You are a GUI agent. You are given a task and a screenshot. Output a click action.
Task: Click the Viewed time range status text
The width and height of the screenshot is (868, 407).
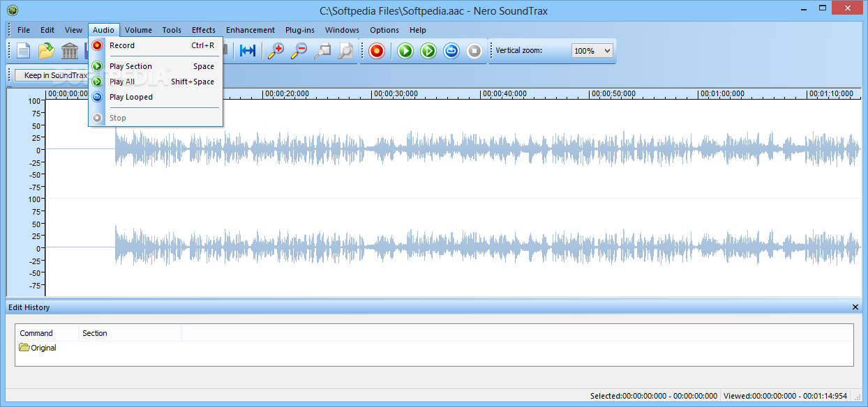click(785, 396)
